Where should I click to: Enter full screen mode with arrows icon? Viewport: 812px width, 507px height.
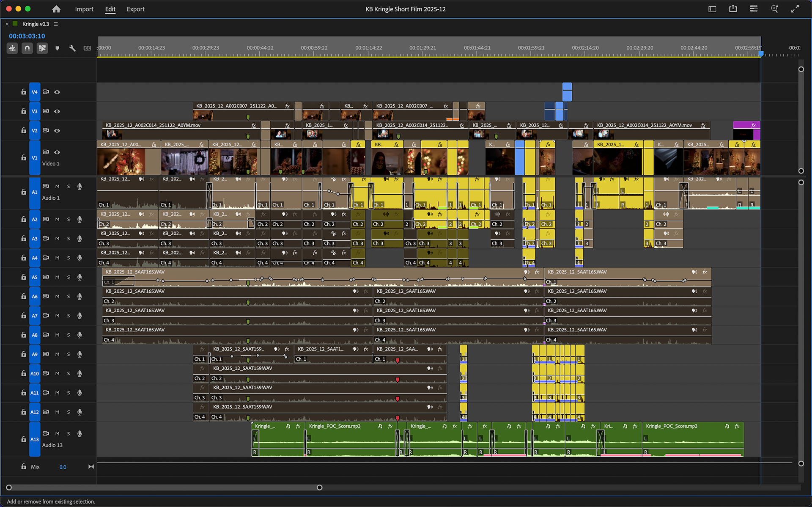point(795,9)
